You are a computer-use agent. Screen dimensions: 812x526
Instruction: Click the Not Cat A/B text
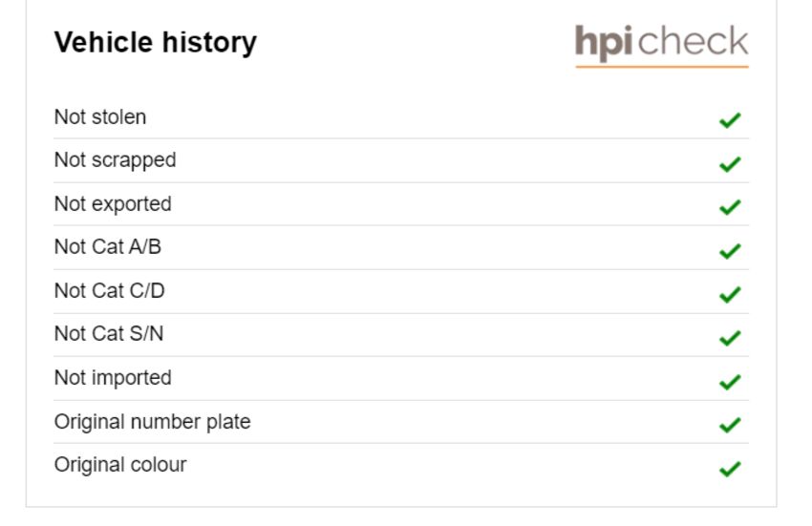(108, 247)
